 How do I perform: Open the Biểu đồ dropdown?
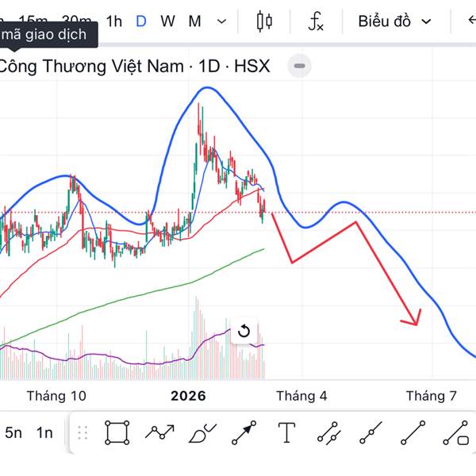pyautogui.click(x=394, y=21)
